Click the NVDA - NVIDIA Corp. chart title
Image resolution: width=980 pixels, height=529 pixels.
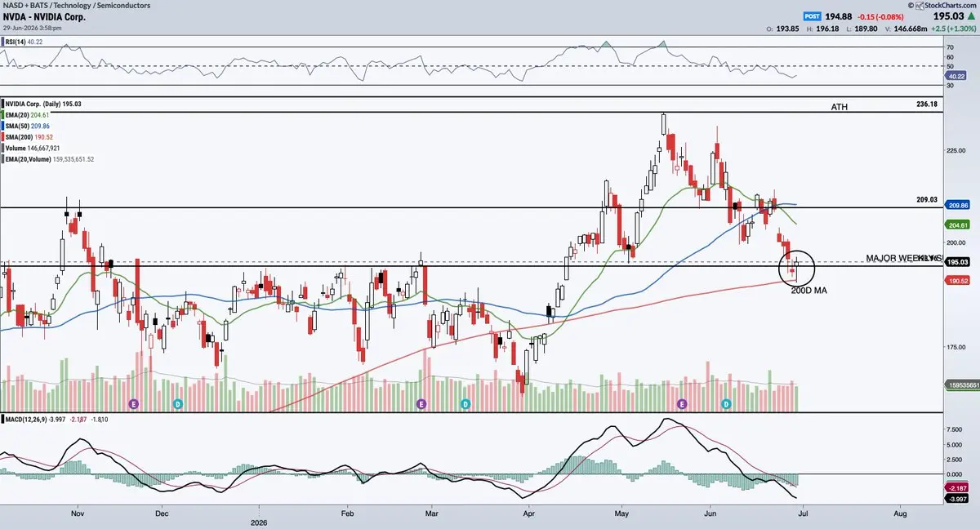tap(44, 16)
